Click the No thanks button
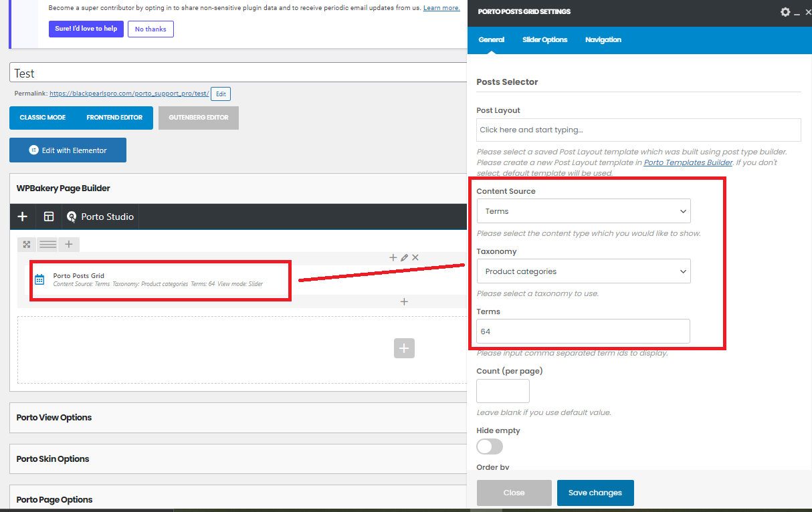 point(150,29)
